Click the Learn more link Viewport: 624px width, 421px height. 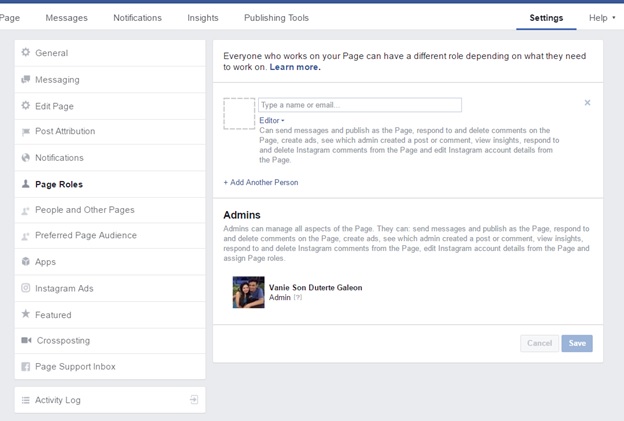tap(295, 67)
